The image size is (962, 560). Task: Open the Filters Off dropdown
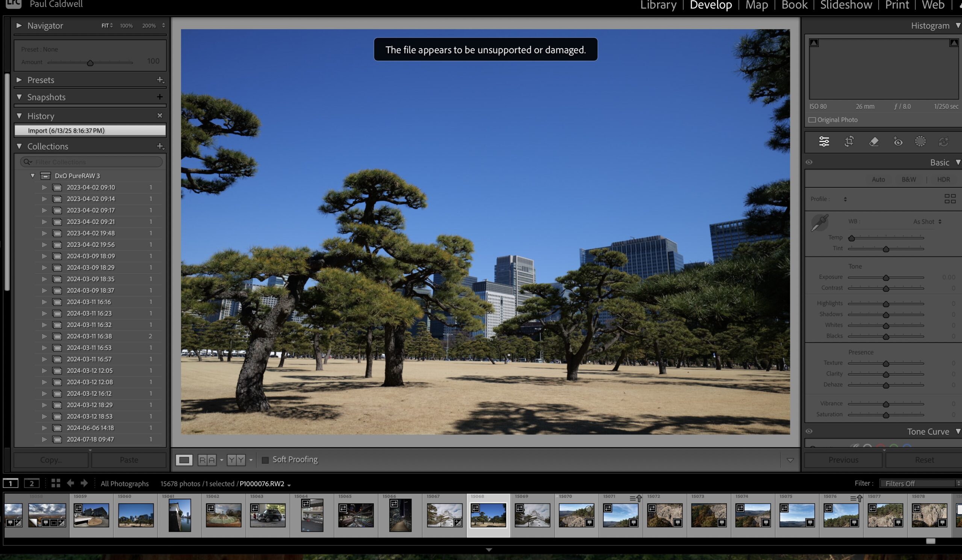pos(920,484)
